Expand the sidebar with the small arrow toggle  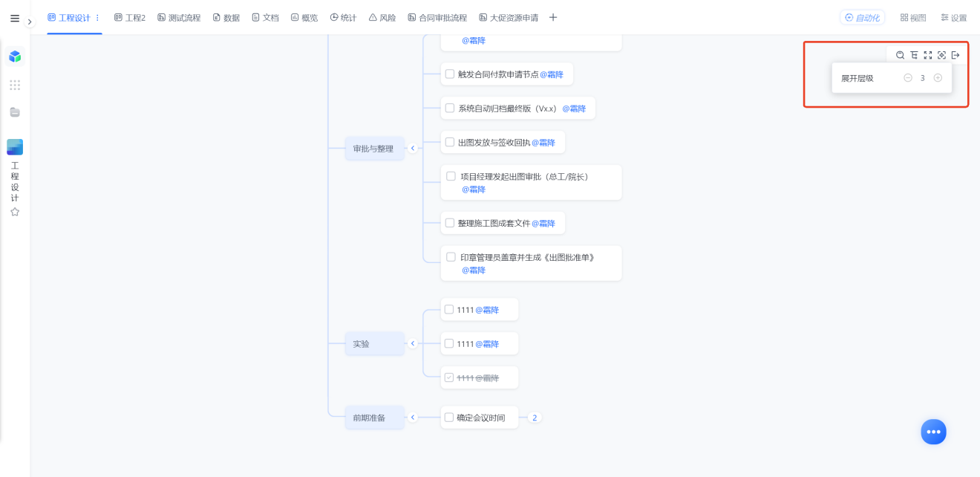pos(30,22)
